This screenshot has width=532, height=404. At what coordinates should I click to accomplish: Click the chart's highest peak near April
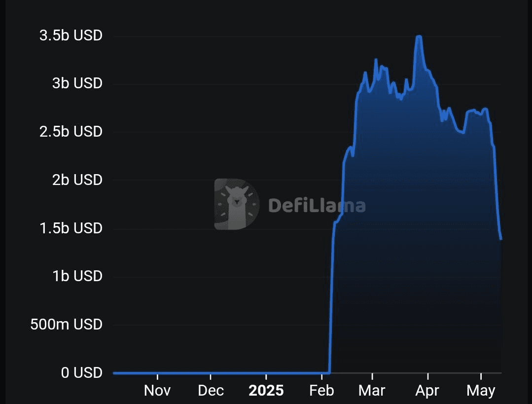tap(419, 37)
